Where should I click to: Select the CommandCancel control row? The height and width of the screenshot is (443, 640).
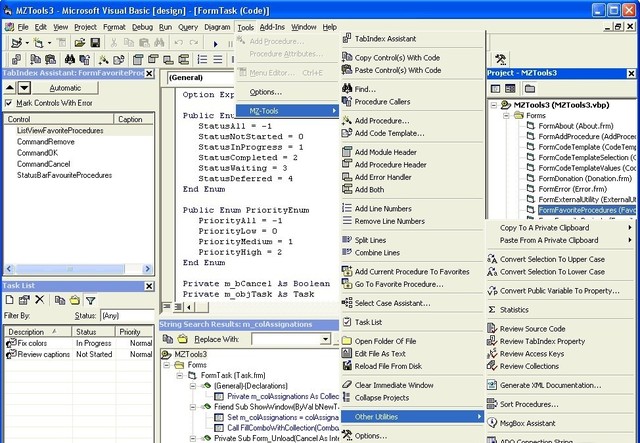click(x=43, y=164)
